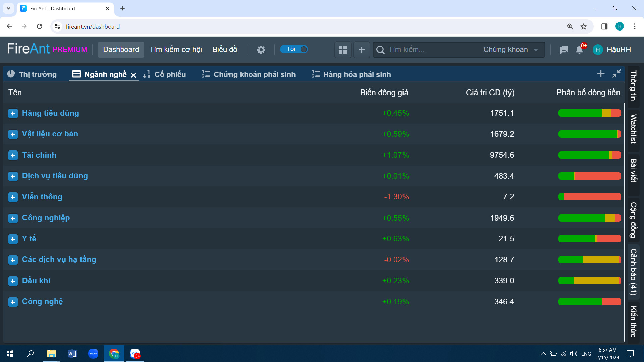Viewport: 644px width, 362px height.
Task: Open Word from the taskbar
Action: pyautogui.click(x=72, y=354)
